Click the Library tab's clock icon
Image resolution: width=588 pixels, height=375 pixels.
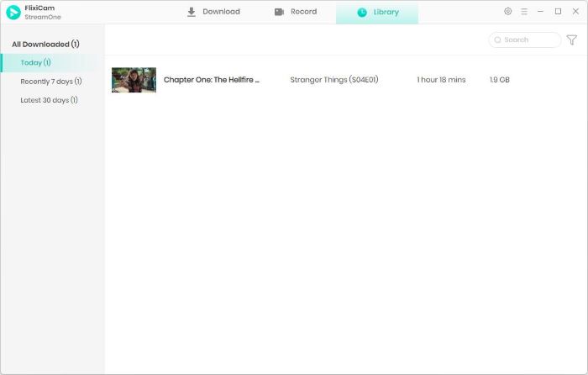click(362, 13)
